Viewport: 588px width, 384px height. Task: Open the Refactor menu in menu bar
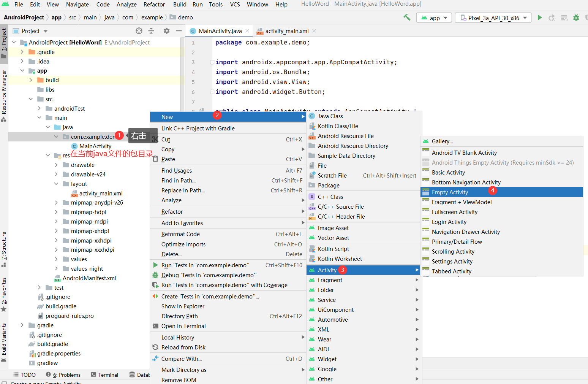point(154,5)
